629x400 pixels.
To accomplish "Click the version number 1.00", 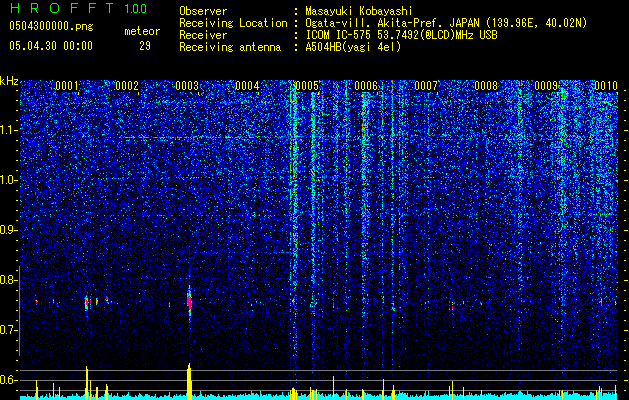I will pos(136,8).
